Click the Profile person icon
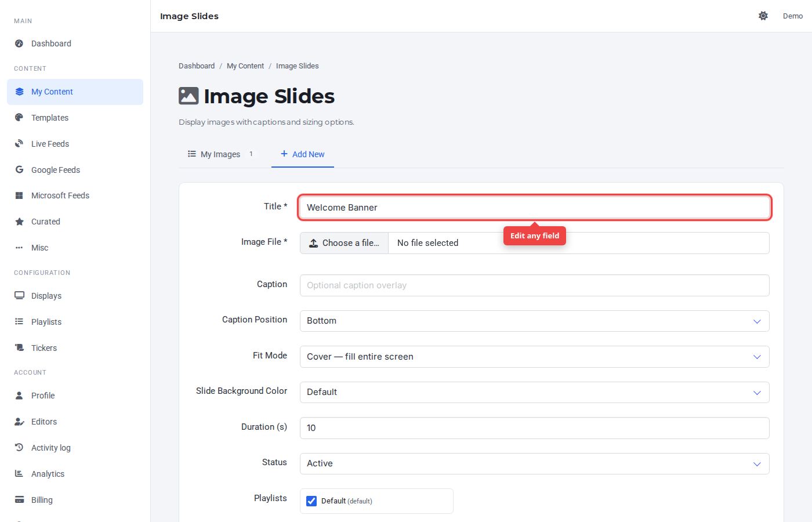The width and height of the screenshot is (812, 522). pyautogui.click(x=19, y=396)
